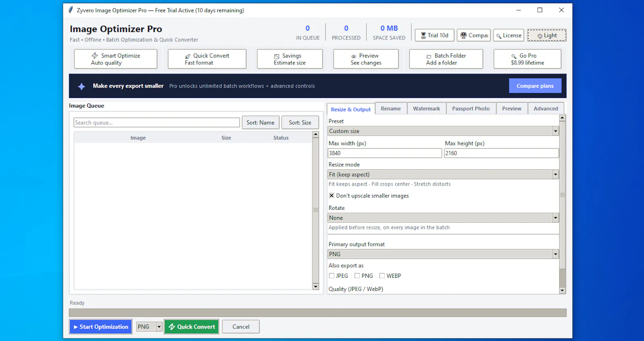Viewport: 644px width, 341px height.
Task: Click the feather app icon in title bar
Action: coord(71,10)
